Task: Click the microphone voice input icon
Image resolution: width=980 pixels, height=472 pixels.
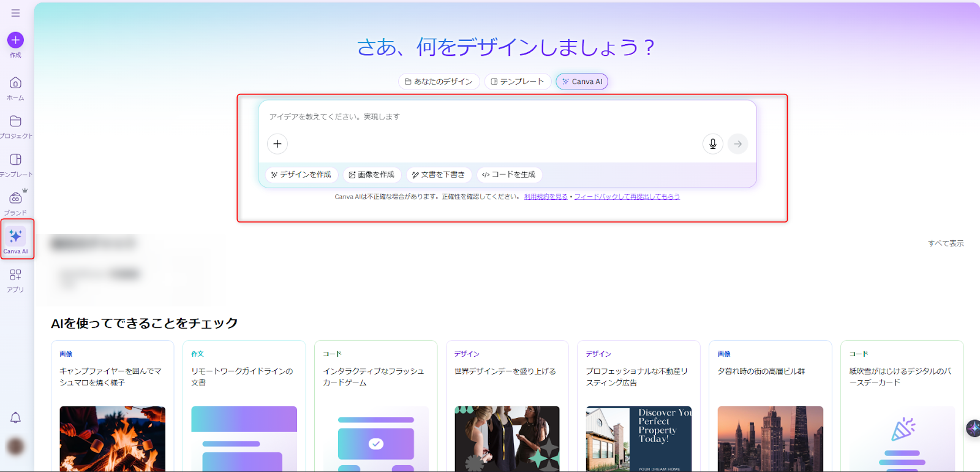Action: [712, 144]
